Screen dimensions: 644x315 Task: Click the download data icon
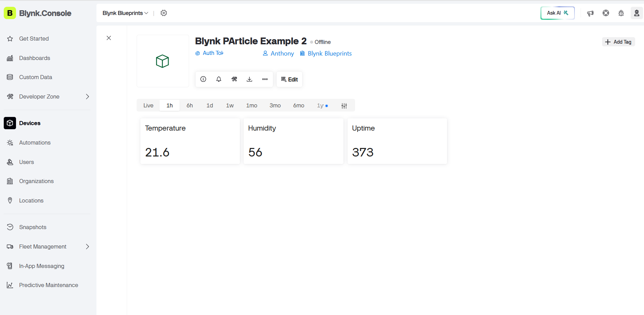[x=249, y=79]
